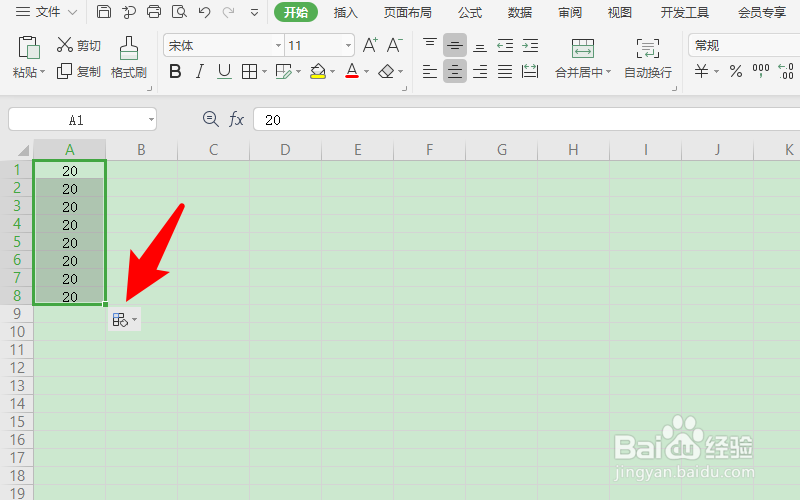Open the font size dropdown showing 11
The width and height of the screenshot is (800, 500).
coord(348,45)
